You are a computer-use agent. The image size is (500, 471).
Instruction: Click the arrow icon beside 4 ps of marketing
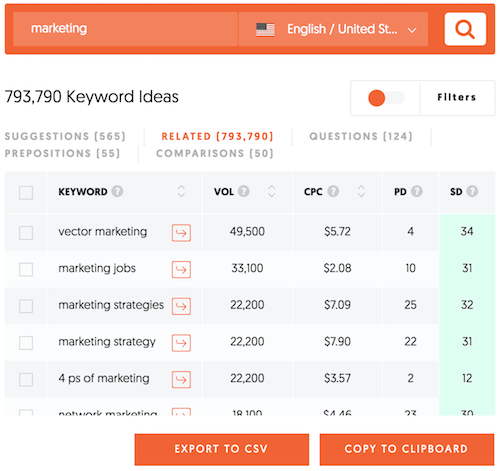coord(181,379)
